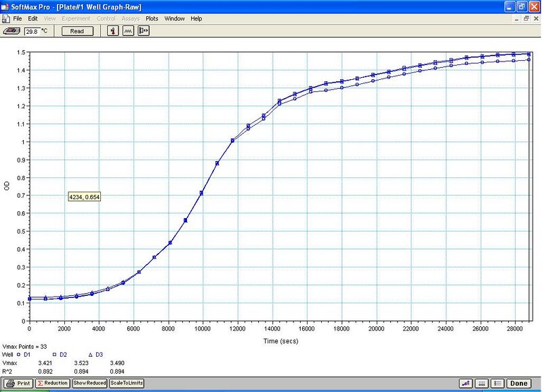Screen dimensions: 542x392
Task: Click the document icon left of File menu
Action: (7, 18)
